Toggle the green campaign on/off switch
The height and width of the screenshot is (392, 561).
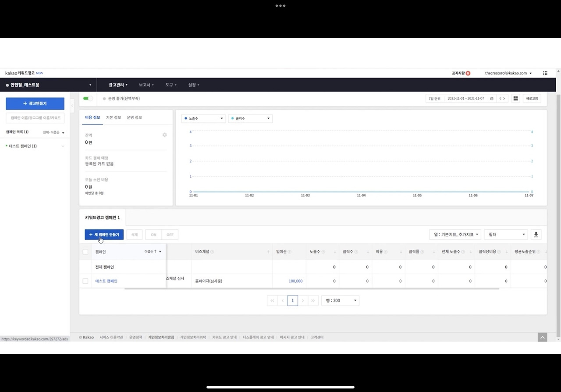pos(88,99)
